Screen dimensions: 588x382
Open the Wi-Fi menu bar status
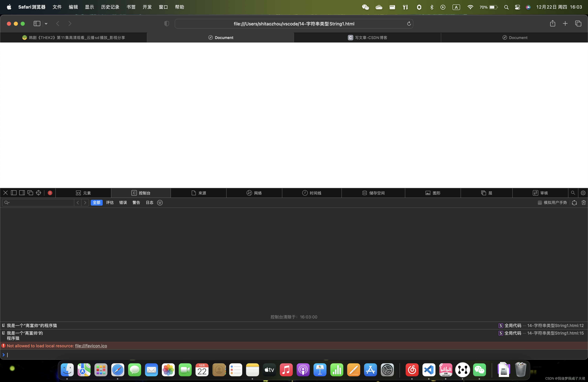click(x=470, y=7)
